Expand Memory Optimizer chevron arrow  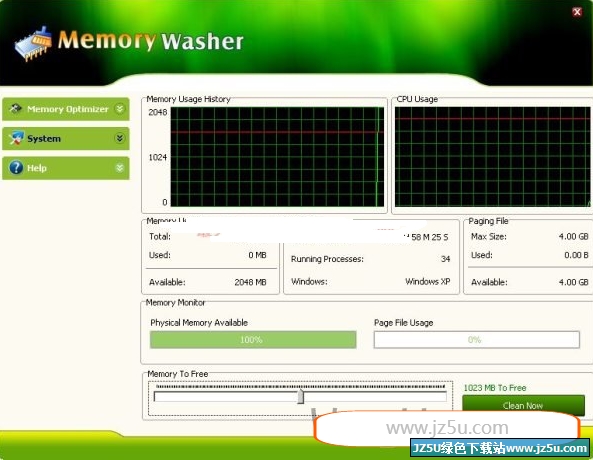120,109
